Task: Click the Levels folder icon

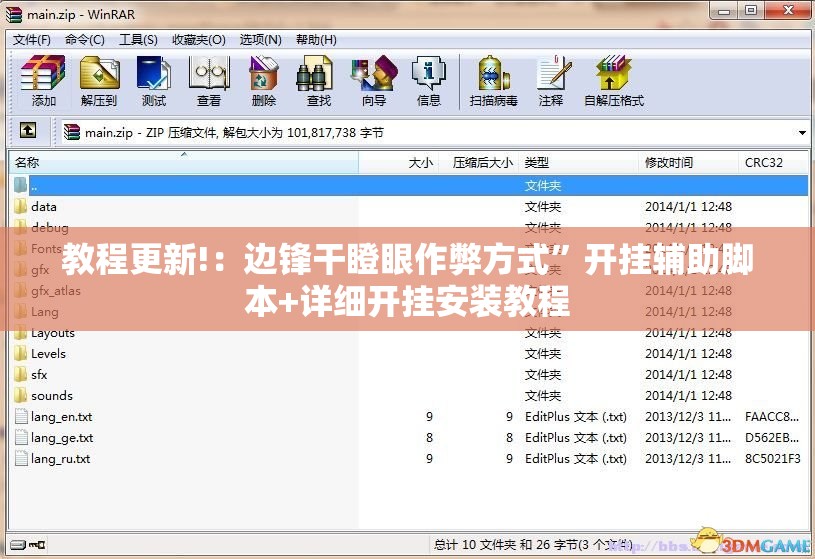Action: coord(20,354)
